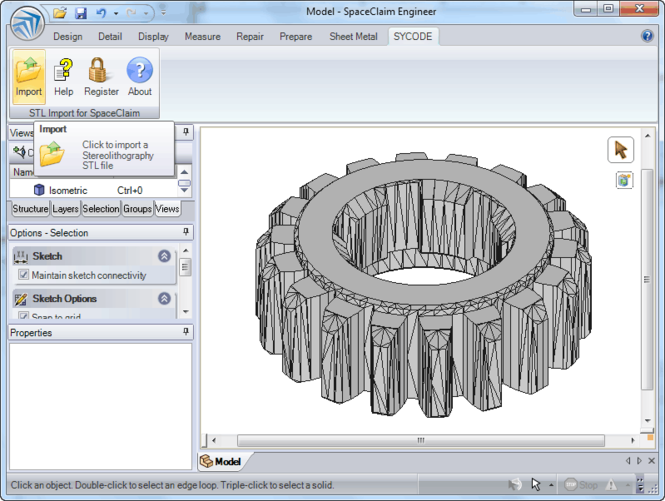This screenshot has height=501, width=665.
Task: Click the gear model in the viewport
Action: coord(423,283)
